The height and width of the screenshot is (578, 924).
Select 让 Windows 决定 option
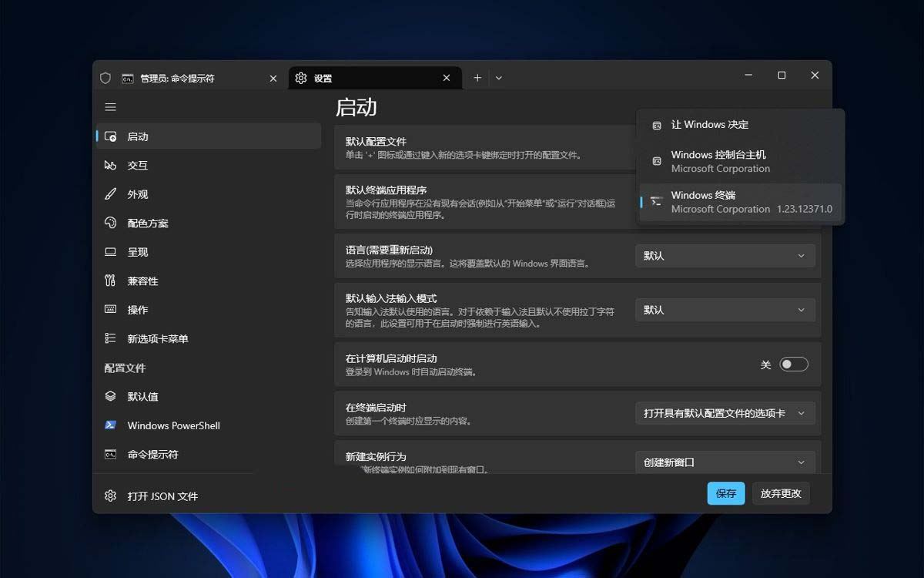(741, 125)
